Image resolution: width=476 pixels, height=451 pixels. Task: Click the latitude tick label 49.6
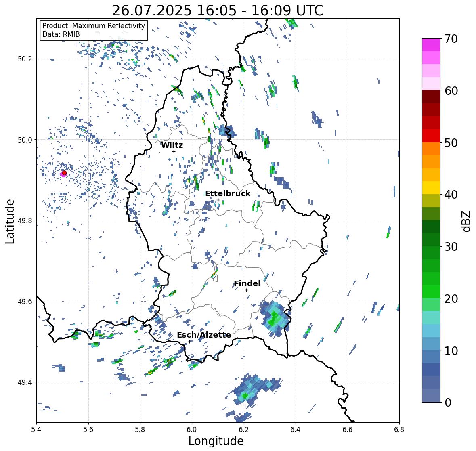point(25,301)
